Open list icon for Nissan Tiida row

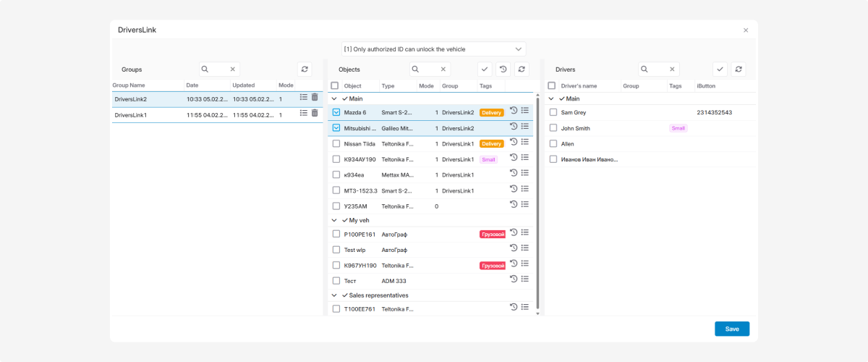(525, 143)
